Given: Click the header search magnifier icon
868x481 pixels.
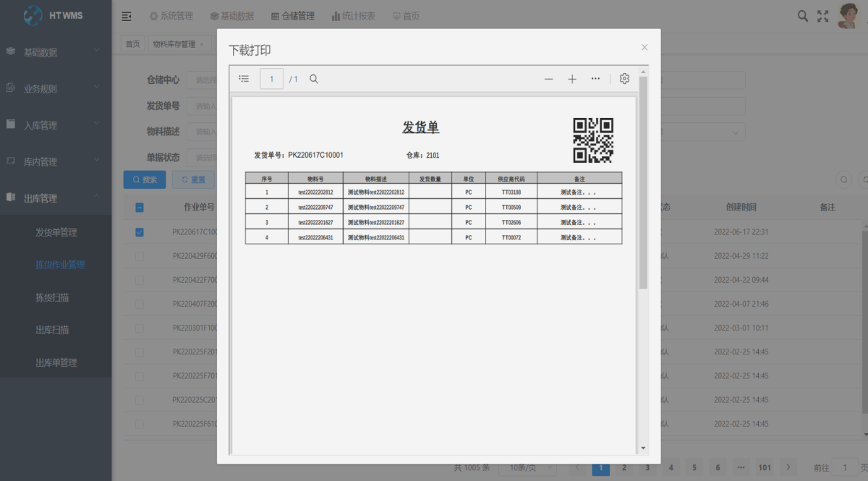Looking at the screenshot, I should (x=803, y=16).
